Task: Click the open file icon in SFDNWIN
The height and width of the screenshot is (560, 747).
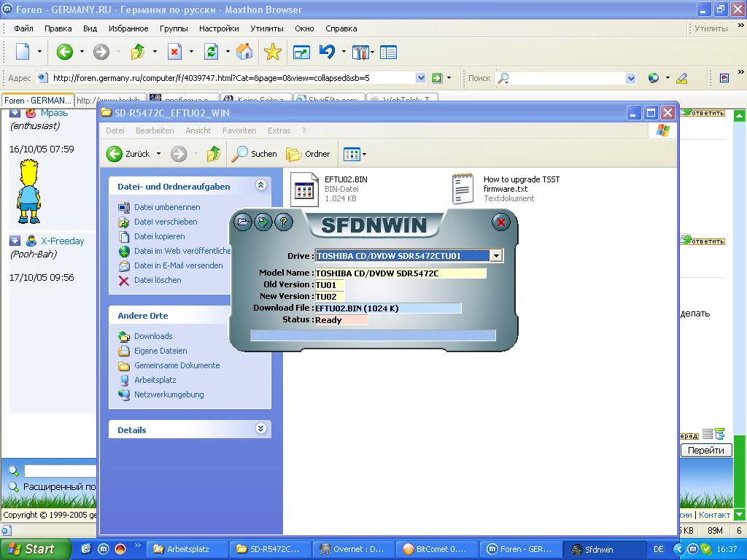Action: [242, 222]
